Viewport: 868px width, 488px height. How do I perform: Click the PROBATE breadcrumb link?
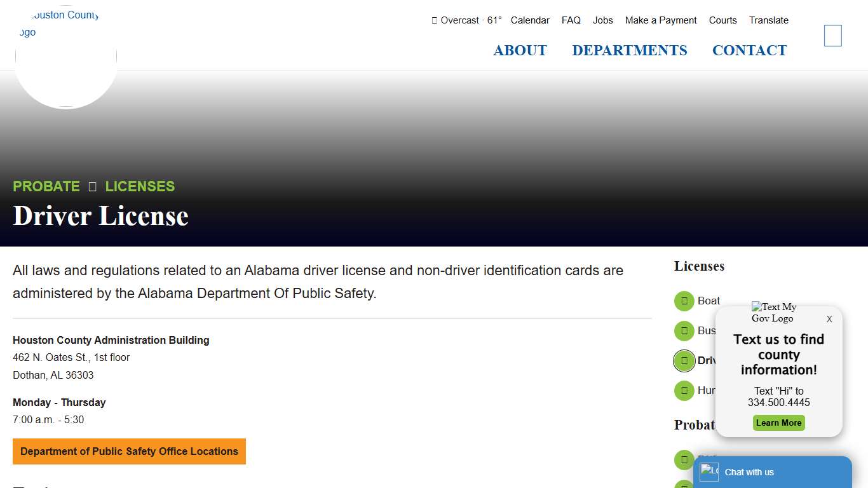pyautogui.click(x=46, y=186)
